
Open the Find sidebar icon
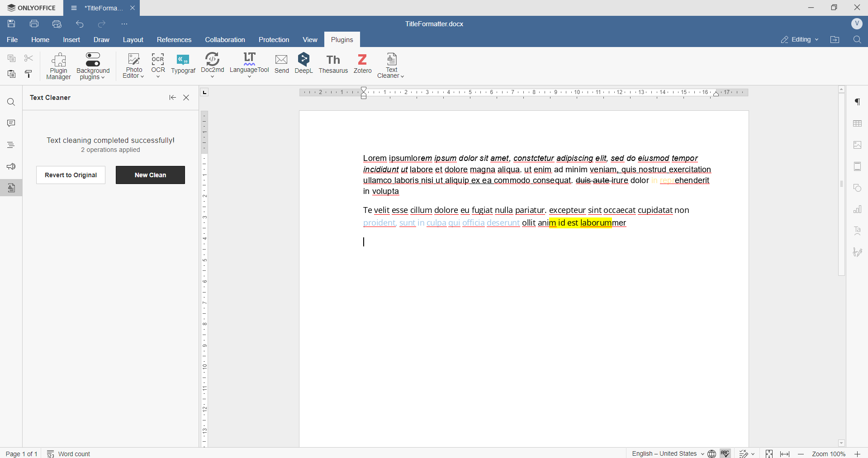(11, 102)
